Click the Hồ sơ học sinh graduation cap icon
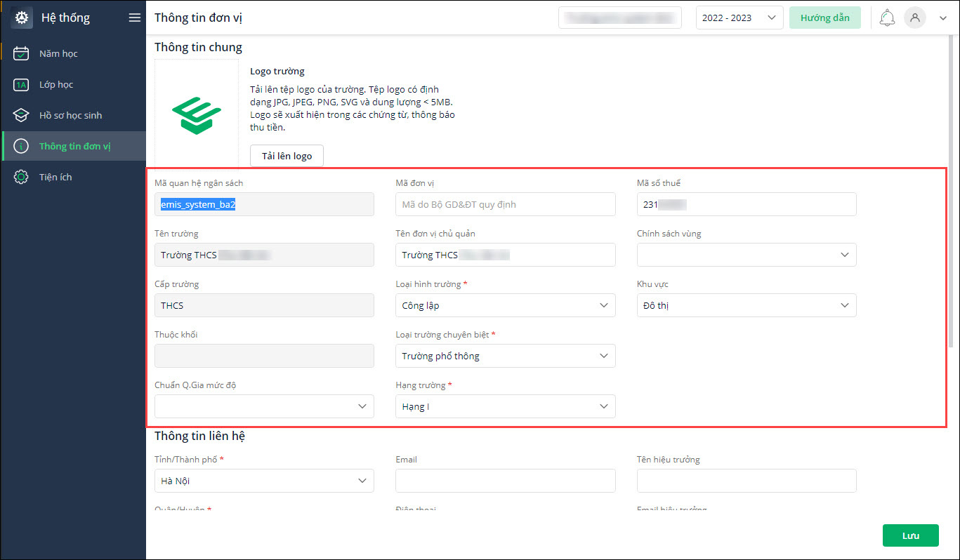Image resolution: width=960 pixels, height=560 pixels. 21,115
